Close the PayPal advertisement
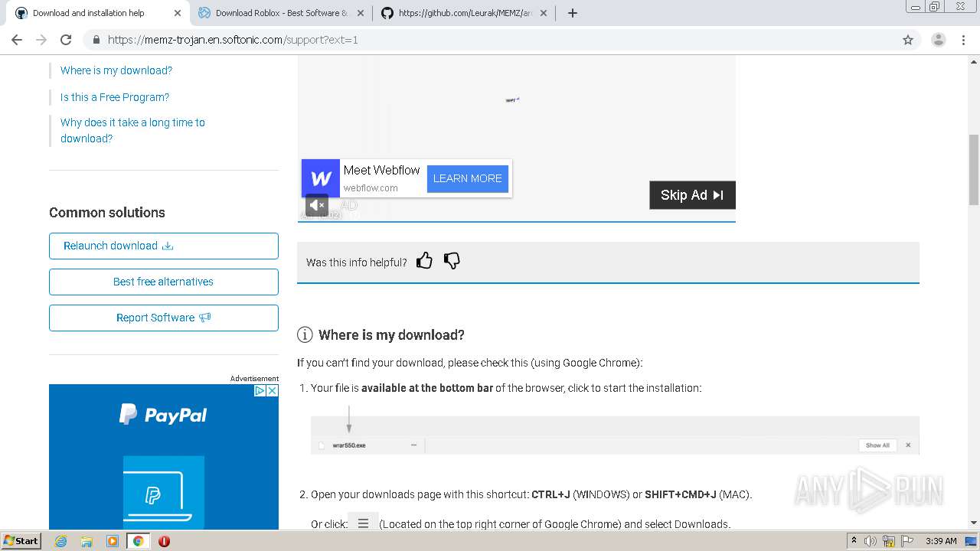The height and width of the screenshot is (551, 980). pyautogui.click(x=272, y=390)
